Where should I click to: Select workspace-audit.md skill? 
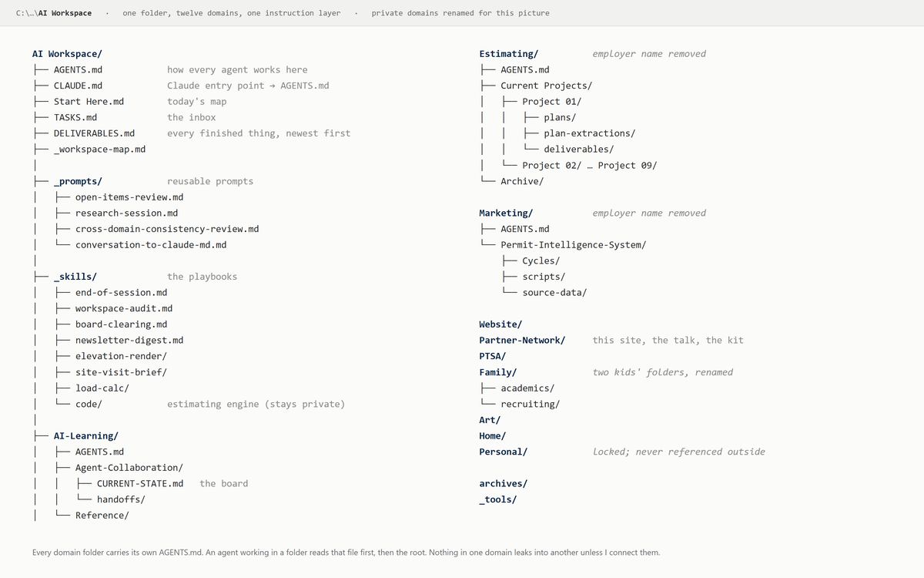tap(124, 309)
